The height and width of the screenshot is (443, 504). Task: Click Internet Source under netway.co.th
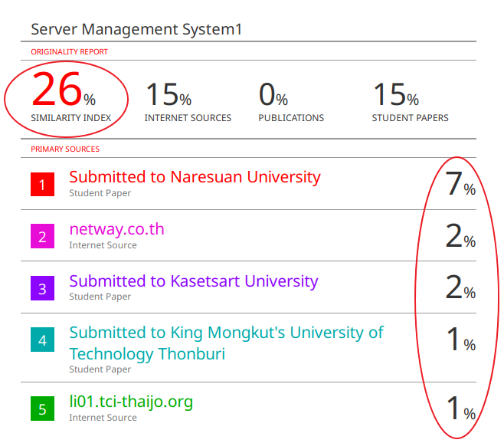click(x=103, y=245)
